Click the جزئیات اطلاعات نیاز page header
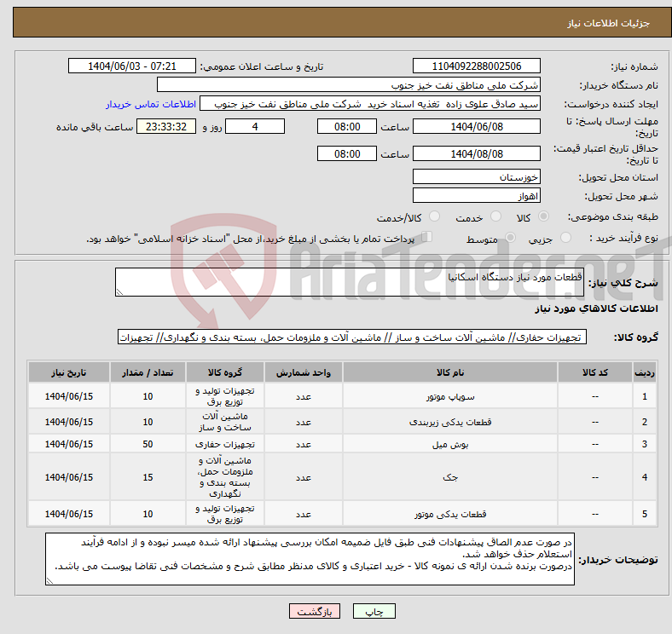The image size is (672, 634). (x=609, y=23)
